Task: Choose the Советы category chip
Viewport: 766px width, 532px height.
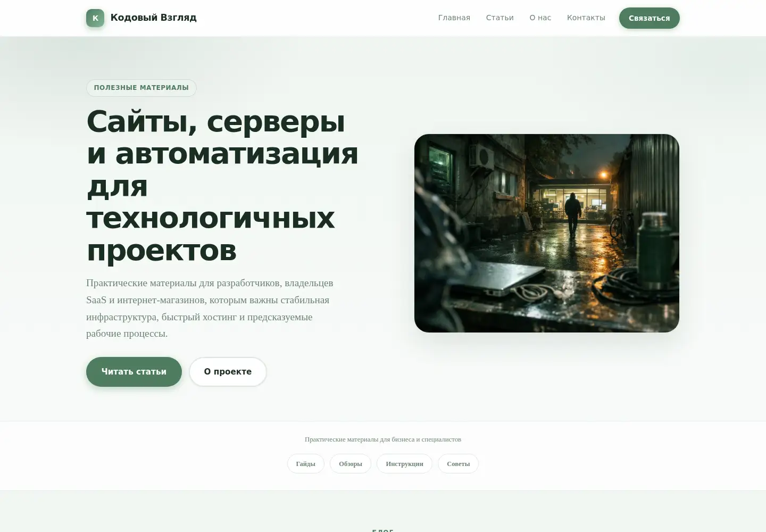Action: [x=459, y=464]
